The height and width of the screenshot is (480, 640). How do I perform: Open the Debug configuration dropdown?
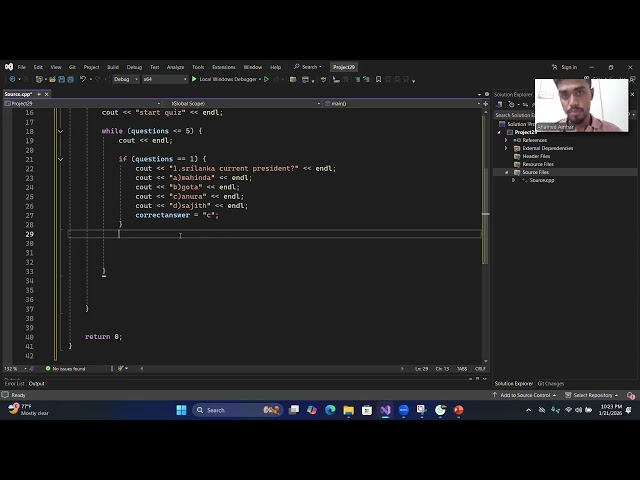[x=126, y=79]
